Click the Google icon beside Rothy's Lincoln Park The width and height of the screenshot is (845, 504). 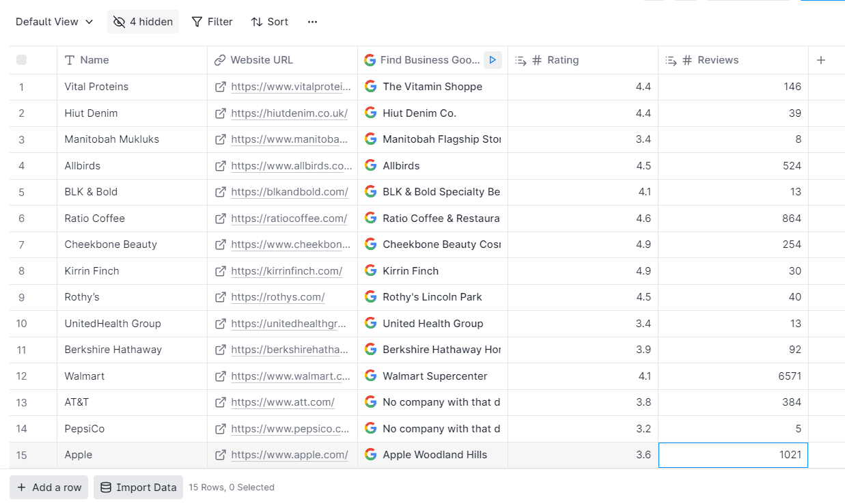click(371, 296)
